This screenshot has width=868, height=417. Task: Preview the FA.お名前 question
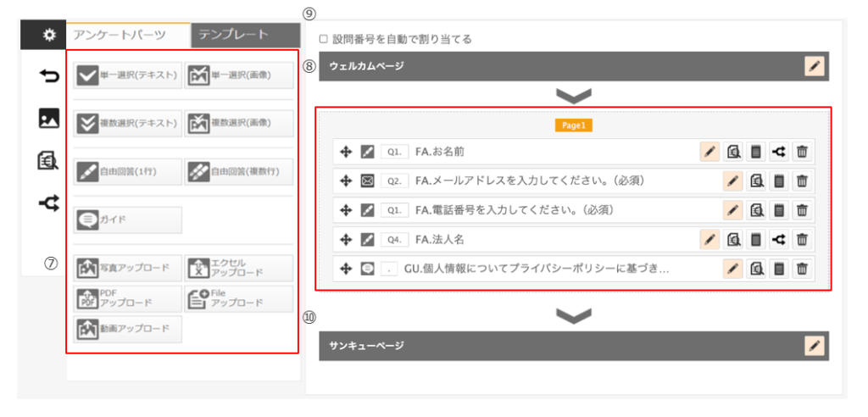(734, 152)
